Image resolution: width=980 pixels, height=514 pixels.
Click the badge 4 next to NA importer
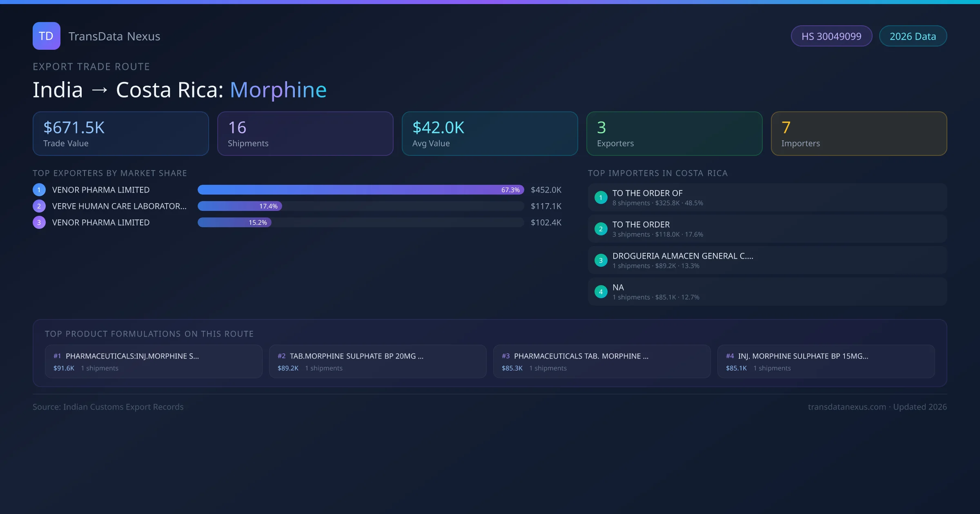point(601,291)
